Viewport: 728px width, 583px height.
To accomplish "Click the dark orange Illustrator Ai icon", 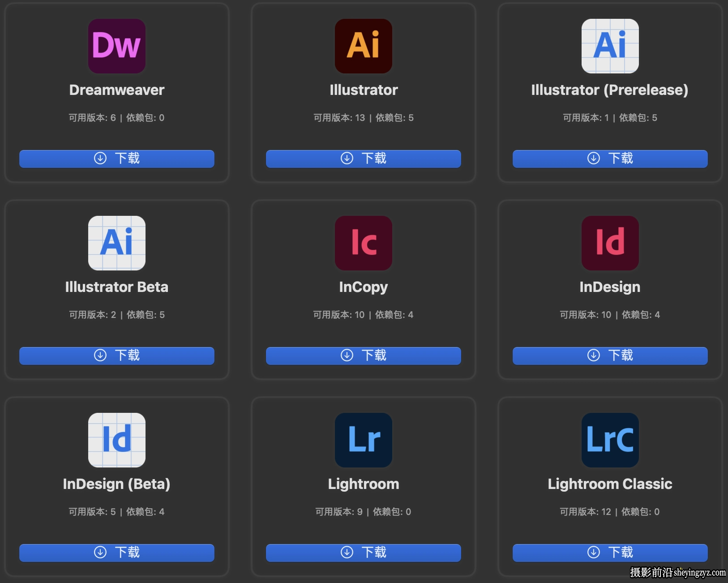I will 364,46.
